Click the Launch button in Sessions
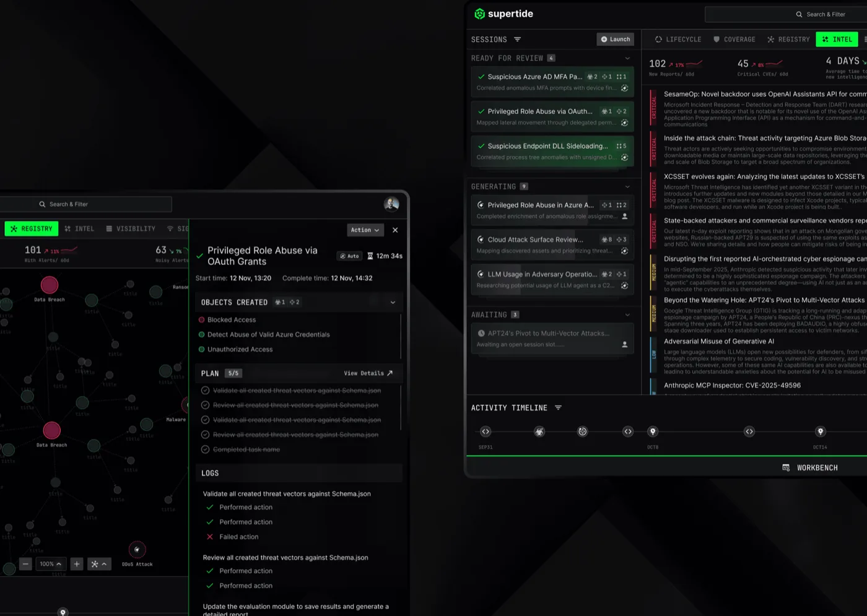This screenshot has width=867, height=616. pyautogui.click(x=616, y=39)
